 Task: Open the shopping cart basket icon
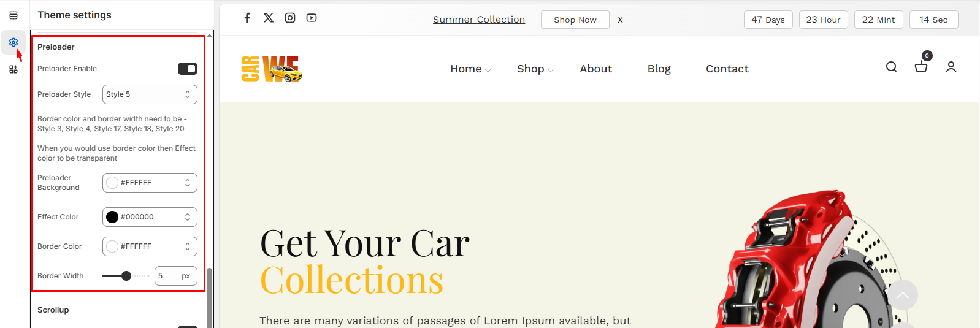[921, 67]
